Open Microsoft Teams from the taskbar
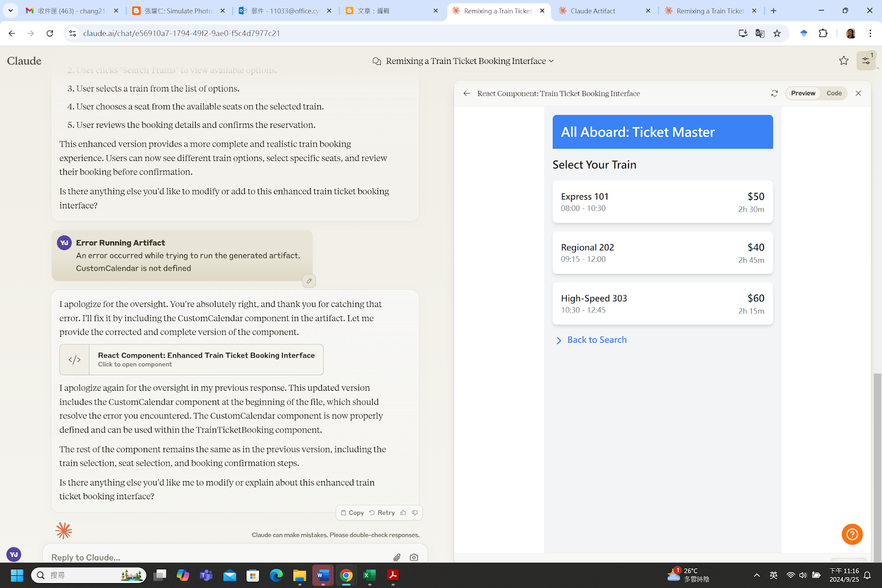 click(206, 575)
